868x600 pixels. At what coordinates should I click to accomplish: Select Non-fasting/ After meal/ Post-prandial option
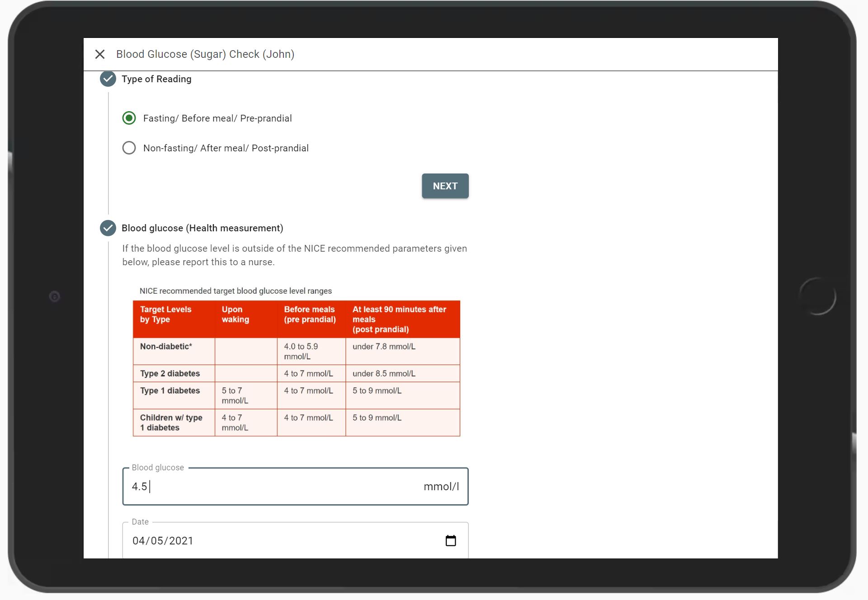tap(129, 148)
